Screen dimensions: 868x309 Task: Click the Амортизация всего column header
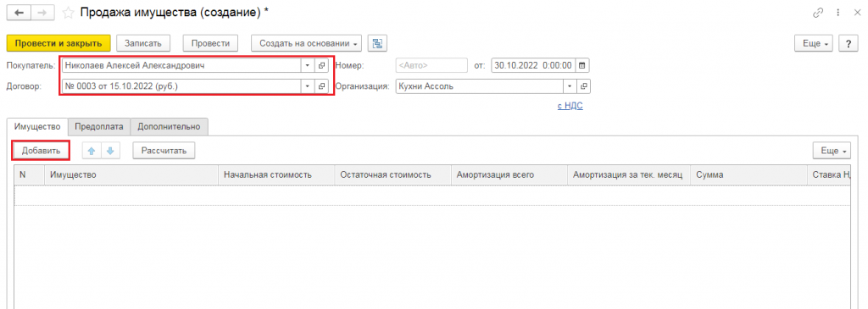(509, 174)
